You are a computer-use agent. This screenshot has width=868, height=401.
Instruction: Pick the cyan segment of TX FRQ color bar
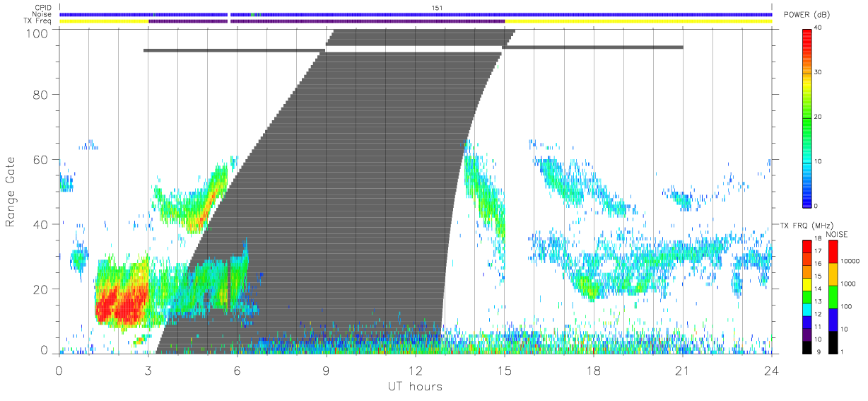(x=807, y=308)
